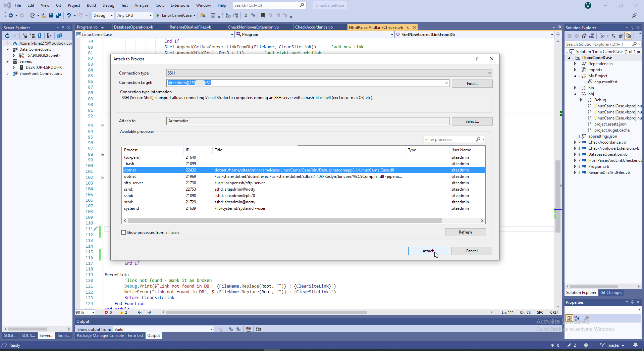Select Program.vb in Solution Explorer

click(598, 166)
